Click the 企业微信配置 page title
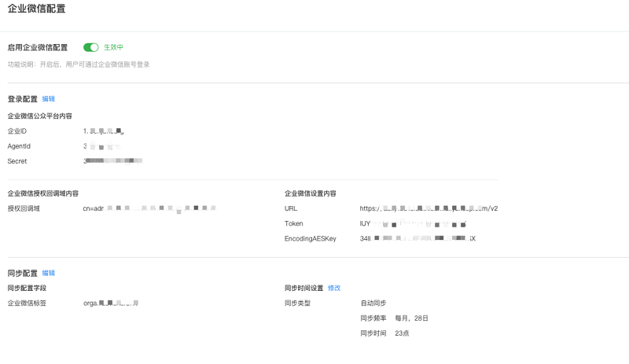The height and width of the screenshot is (364, 629). (x=37, y=9)
